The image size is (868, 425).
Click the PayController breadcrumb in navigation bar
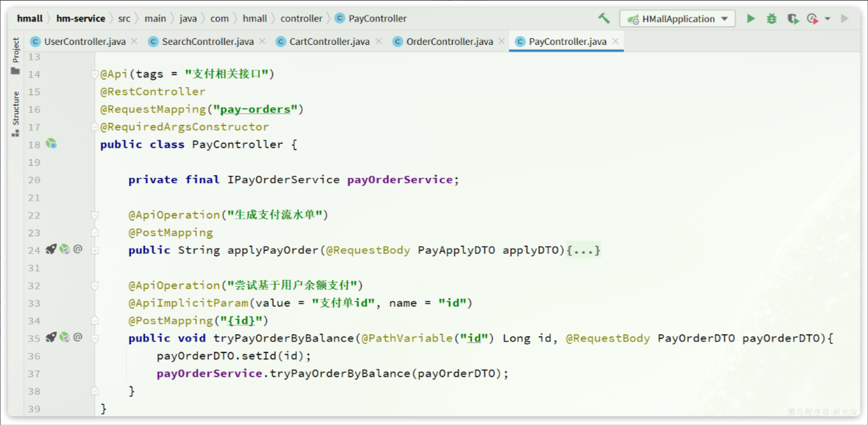pyautogui.click(x=371, y=19)
